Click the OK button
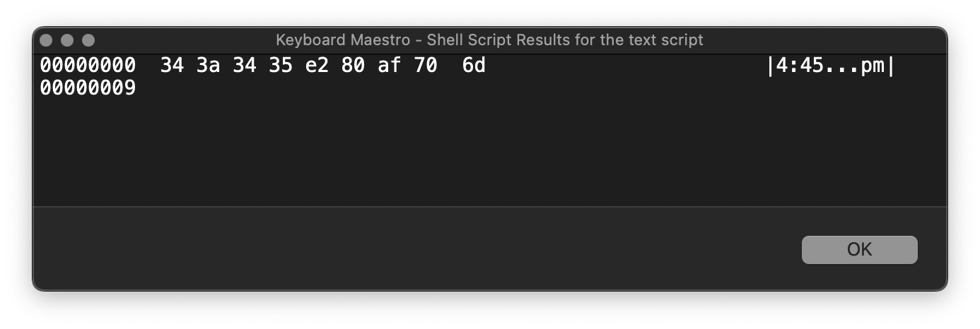Image resolution: width=980 pixels, height=329 pixels. point(859,250)
